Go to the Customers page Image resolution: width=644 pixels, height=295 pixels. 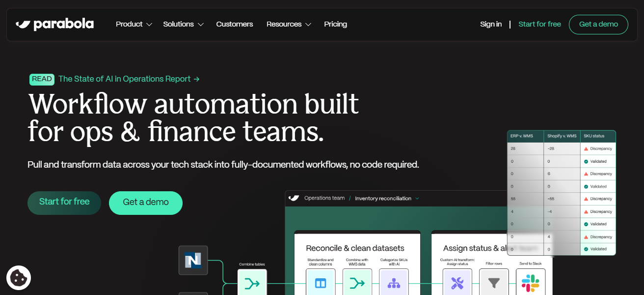pyautogui.click(x=235, y=24)
